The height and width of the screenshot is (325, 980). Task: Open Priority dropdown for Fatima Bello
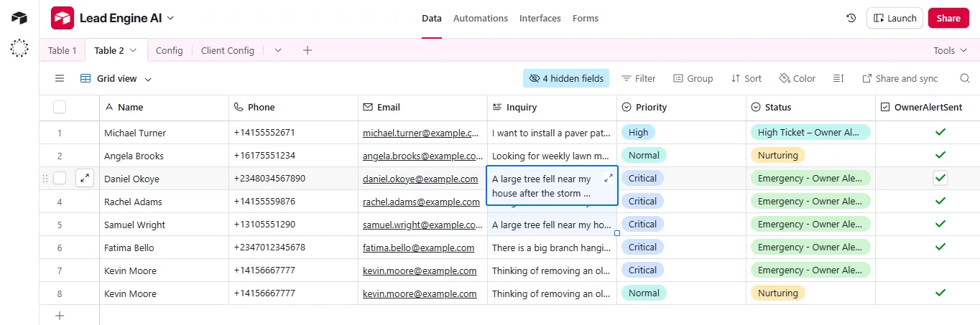pos(642,247)
